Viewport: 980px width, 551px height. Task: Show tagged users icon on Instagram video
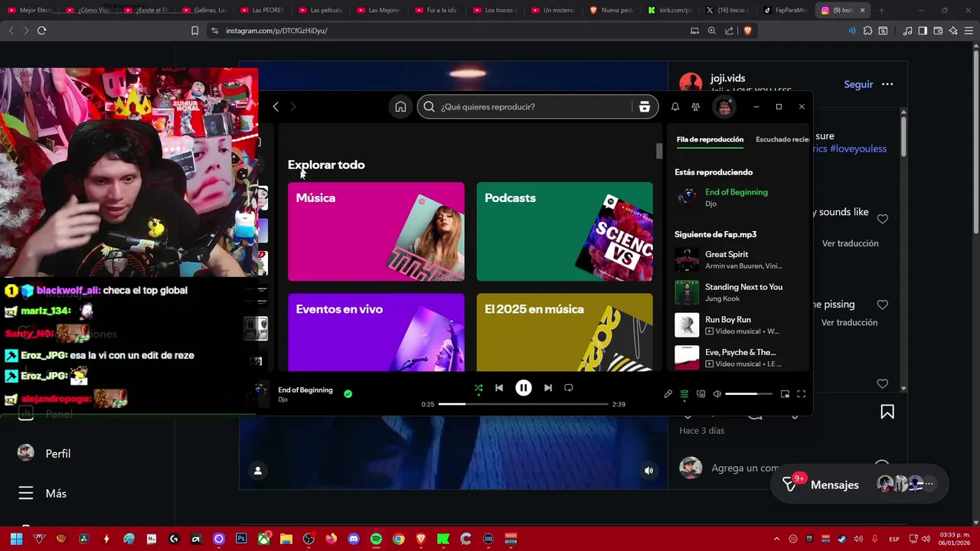click(x=258, y=471)
